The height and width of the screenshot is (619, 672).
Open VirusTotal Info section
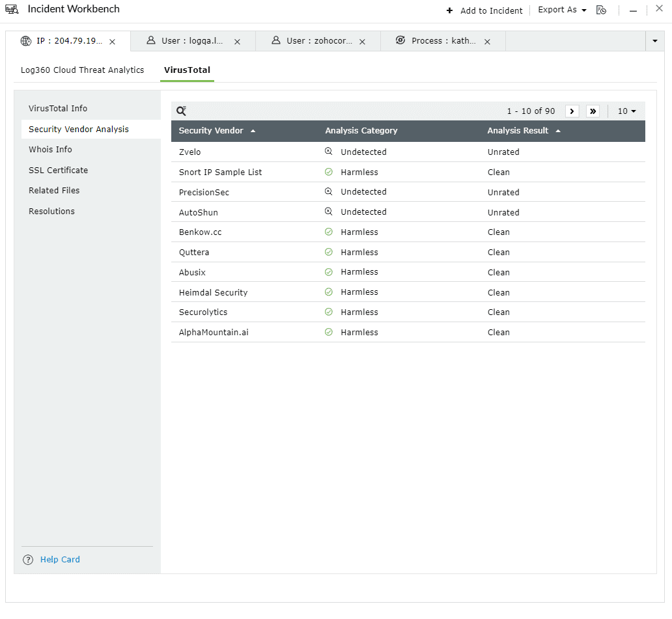[x=58, y=109]
